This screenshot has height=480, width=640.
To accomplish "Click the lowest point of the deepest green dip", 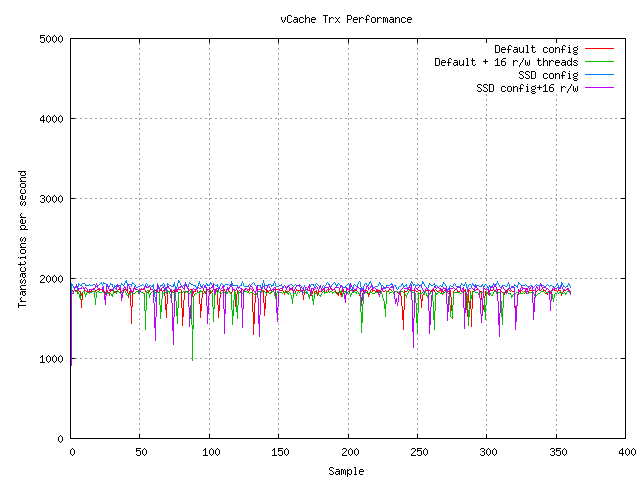I will click(x=192, y=360).
